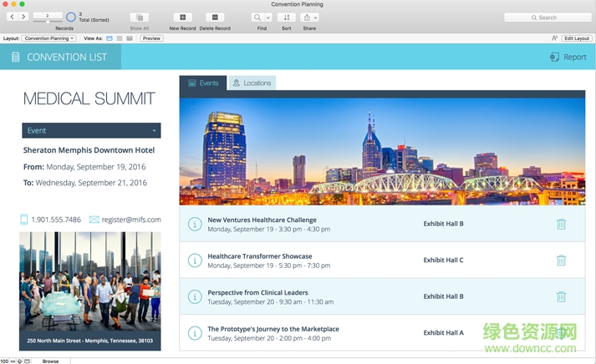The width and height of the screenshot is (596, 364).
Task: Open info for Perspective from Clinical Leaders
Action: (x=195, y=296)
